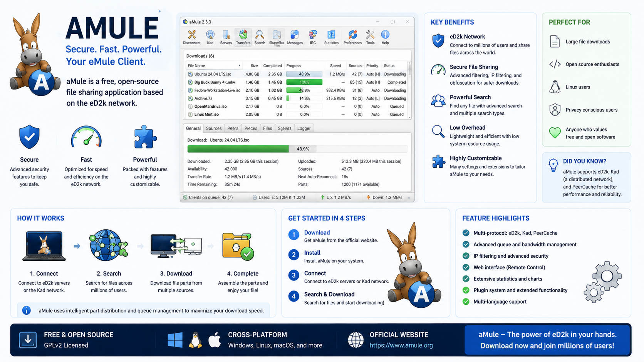Image resolution: width=644 pixels, height=362 pixels.
Task: Select the OpenMandriva.iso queued row
Action: click(297, 107)
